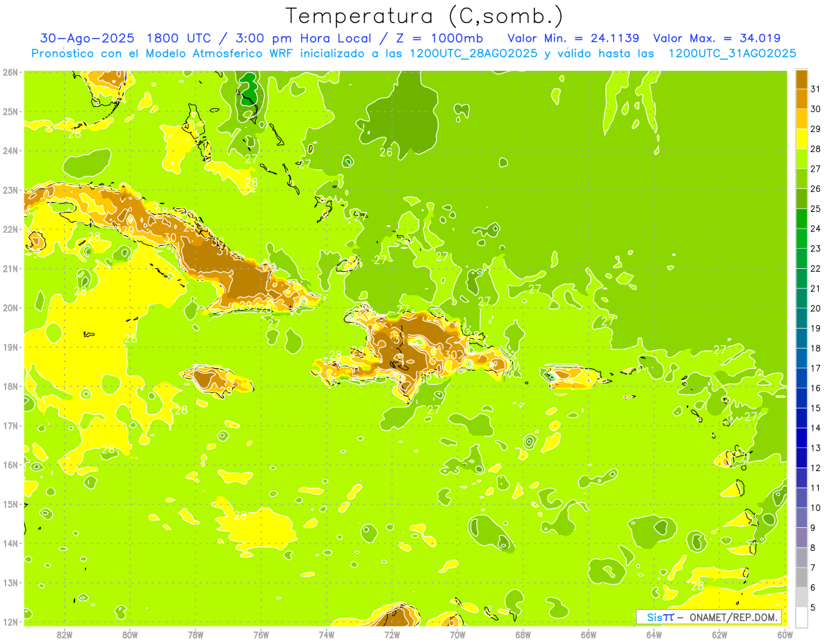
Task: Click the title "Temperatura (C,somb.)"
Action: 424,17
